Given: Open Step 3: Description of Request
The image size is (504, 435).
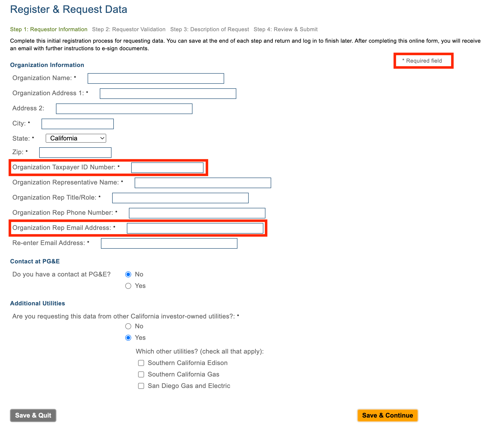Looking at the screenshot, I should [x=209, y=29].
